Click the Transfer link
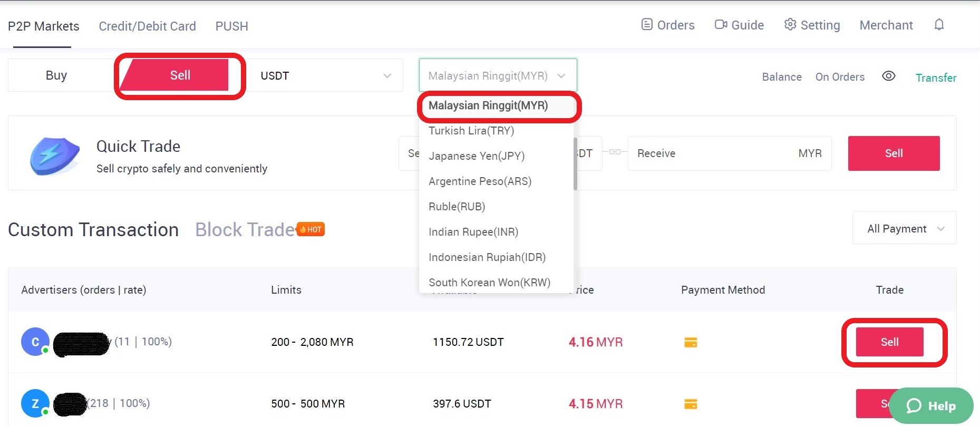Image resolution: width=980 pixels, height=426 pixels. point(936,78)
